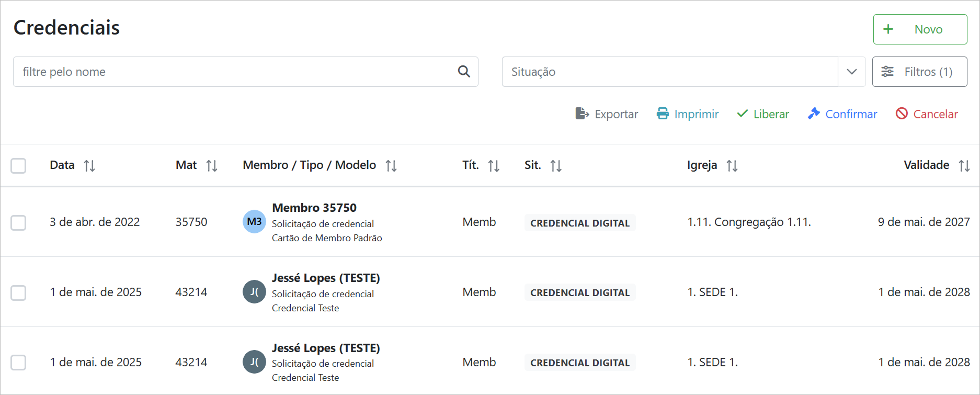This screenshot has width=980, height=395.
Task: Click the Exportar icon
Action: [x=582, y=114]
